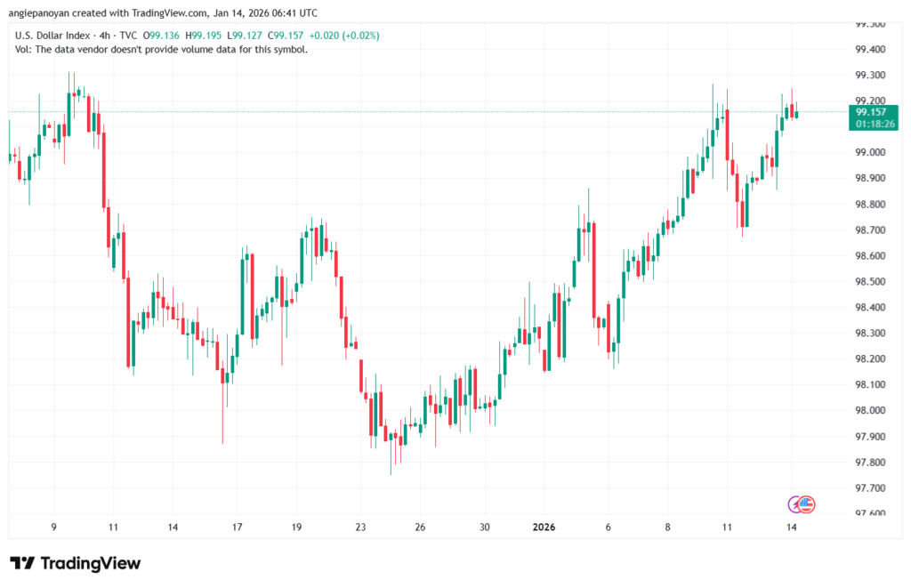This screenshot has width=911, height=588.
Task: Click the 19 date label on time axis
Action: (296, 527)
